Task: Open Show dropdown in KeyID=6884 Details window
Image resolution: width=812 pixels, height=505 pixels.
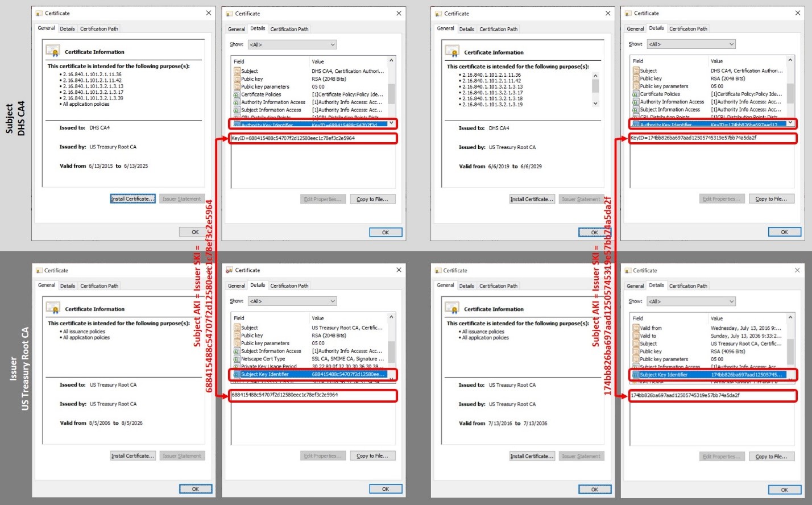Action: (x=292, y=44)
